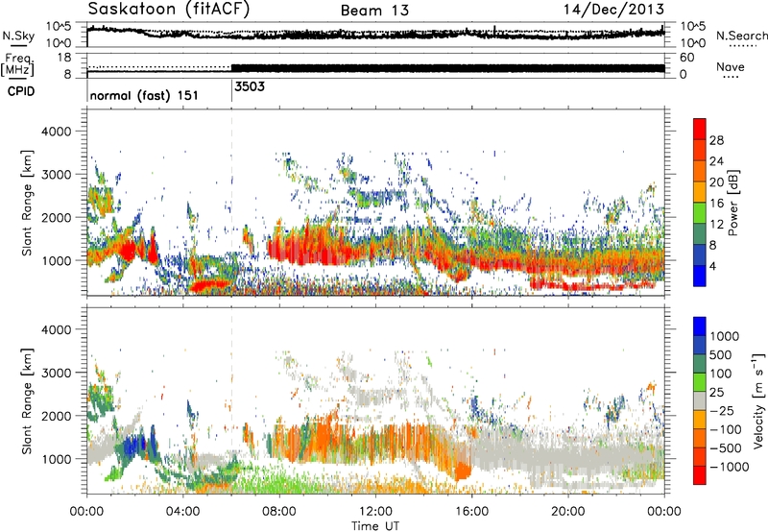Click the -500 label on Velocity colorbar
Viewport: 768px width, 532px height.
(726, 447)
